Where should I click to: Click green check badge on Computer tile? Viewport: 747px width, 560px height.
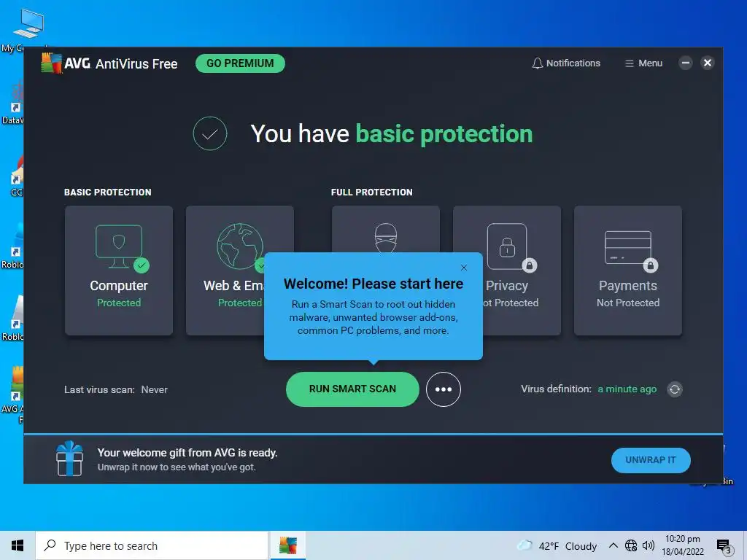point(142,265)
